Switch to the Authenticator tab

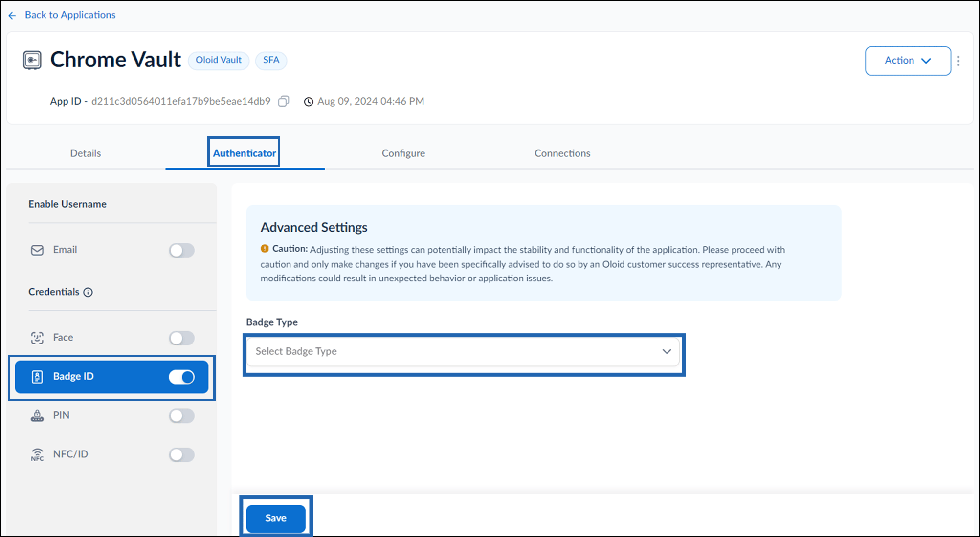click(x=244, y=153)
